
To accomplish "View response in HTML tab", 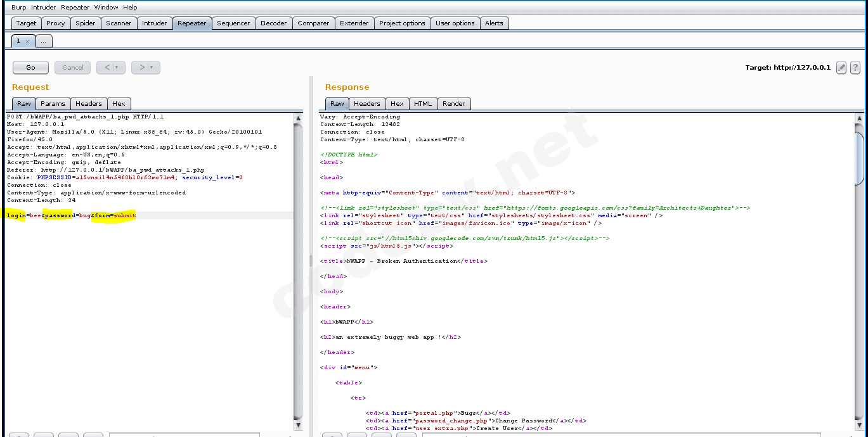I will tap(423, 104).
